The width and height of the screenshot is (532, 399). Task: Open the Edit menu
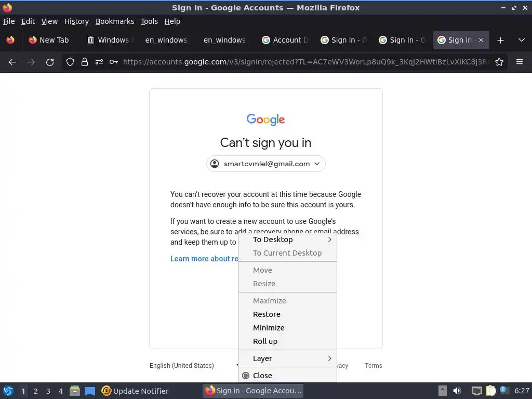(x=28, y=21)
